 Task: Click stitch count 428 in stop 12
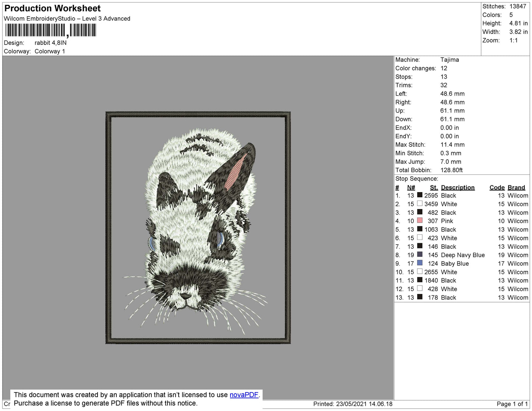[x=433, y=289]
